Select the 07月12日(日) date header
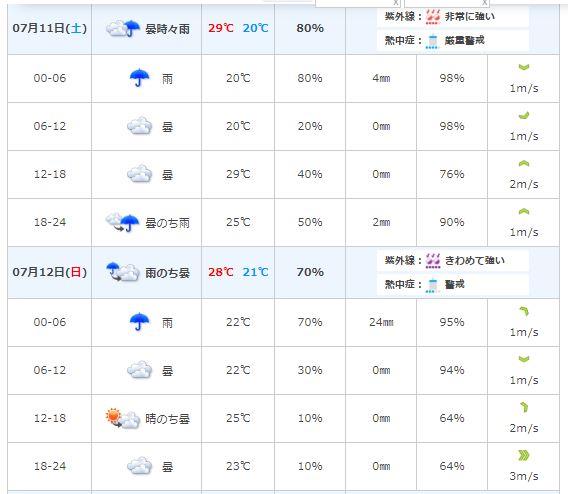This screenshot has height=494, width=568. [50, 272]
